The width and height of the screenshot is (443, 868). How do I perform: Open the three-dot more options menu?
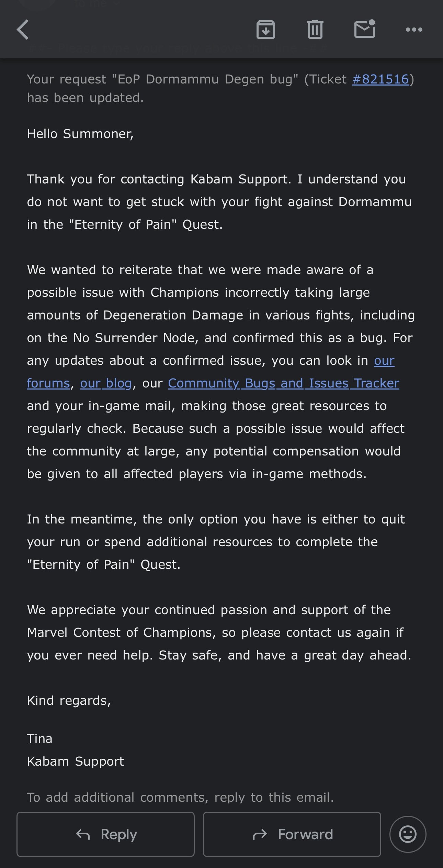[414, 30]
